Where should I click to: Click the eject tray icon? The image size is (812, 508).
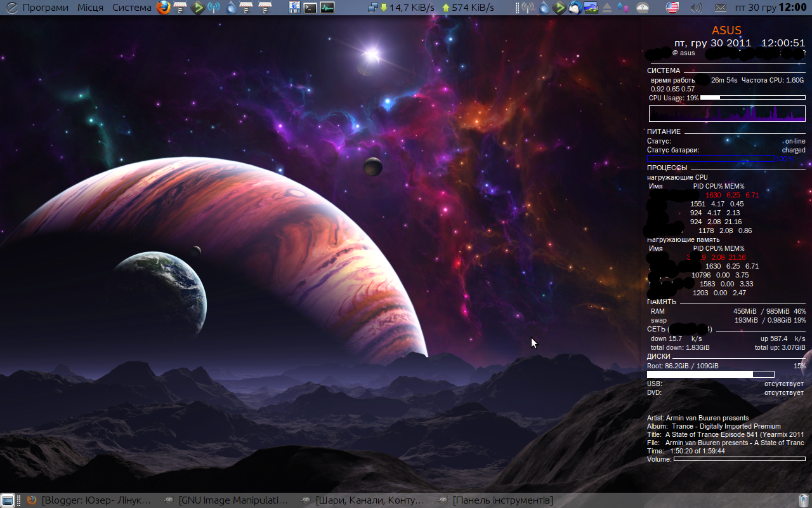pyautogui.click(x=606, y=8)
